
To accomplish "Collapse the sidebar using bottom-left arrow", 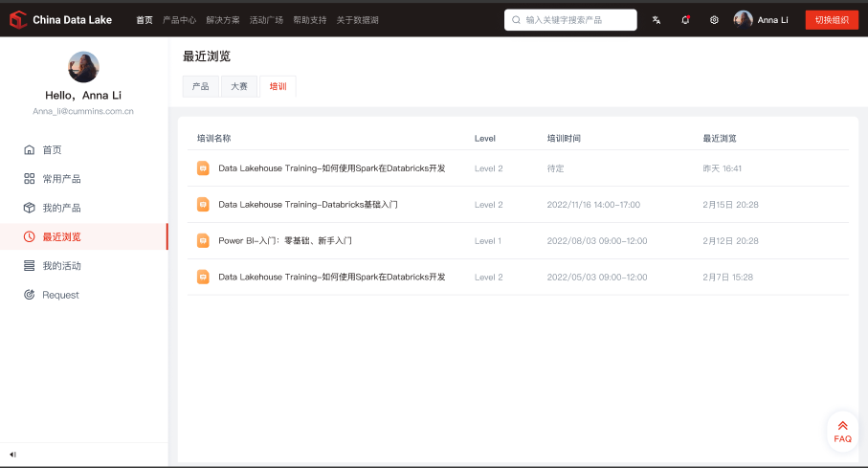I will coord(13,454).
